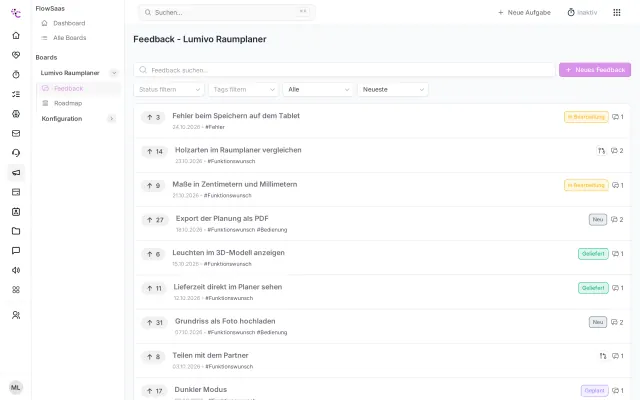
Task: Click 'Geliefert' badge on 'Lieferzeit direkt im Planer sehen'
Action: [x=593, y=288]
